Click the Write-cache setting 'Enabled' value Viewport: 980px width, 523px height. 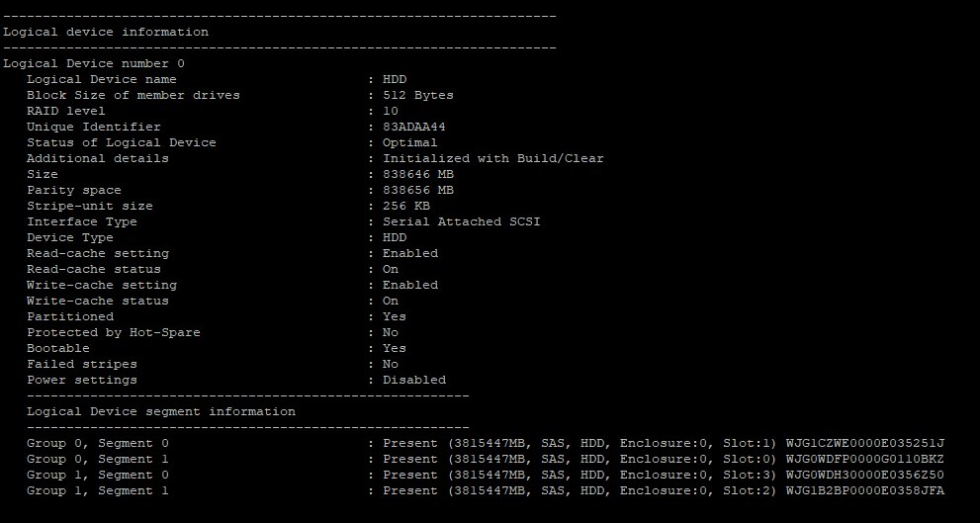[410, 285]
